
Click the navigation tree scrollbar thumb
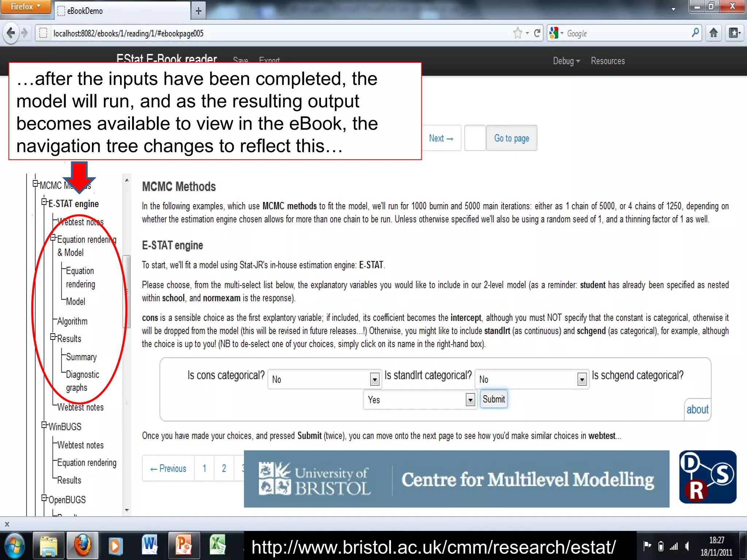pos(127,291)
